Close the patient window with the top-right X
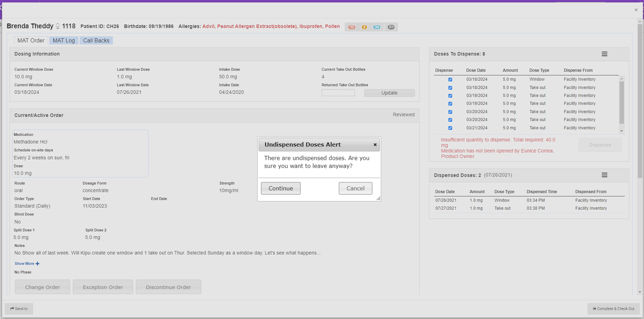Image resolution: width=644 pixels, height=319 pixels. (x=636, y=10)
